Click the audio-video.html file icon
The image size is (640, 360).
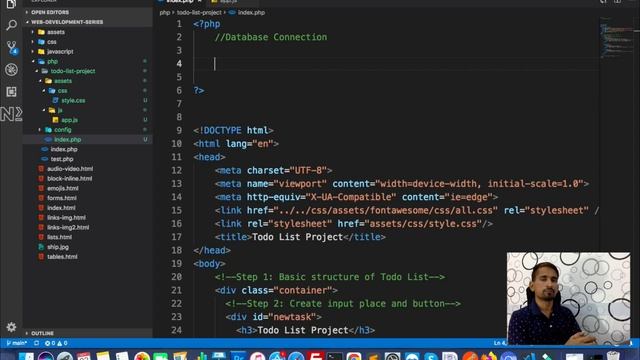tap(41, 169)
